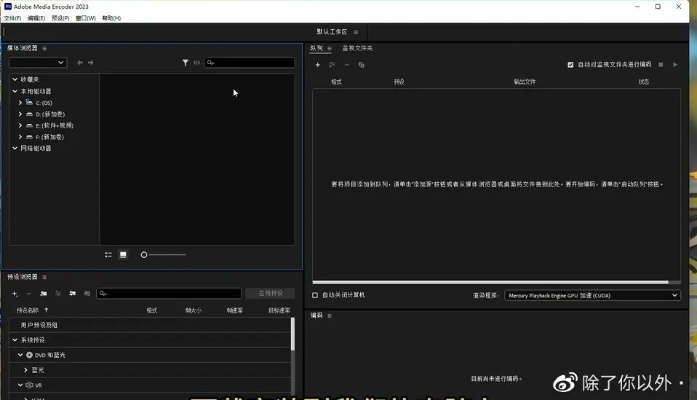Toggle the ingest eye icon in Media Browser

pyautogui.click(x=196, y=62)
